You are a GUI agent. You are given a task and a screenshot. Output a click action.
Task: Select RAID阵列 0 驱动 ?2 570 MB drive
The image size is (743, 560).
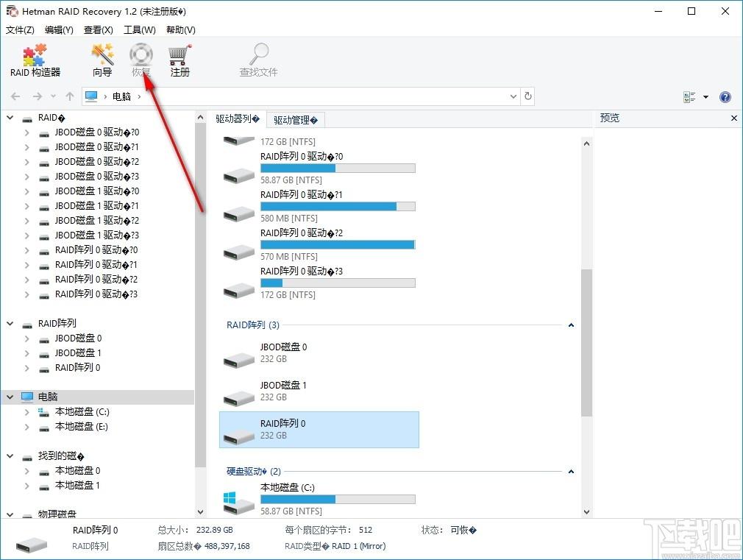(x=319, y=244)
